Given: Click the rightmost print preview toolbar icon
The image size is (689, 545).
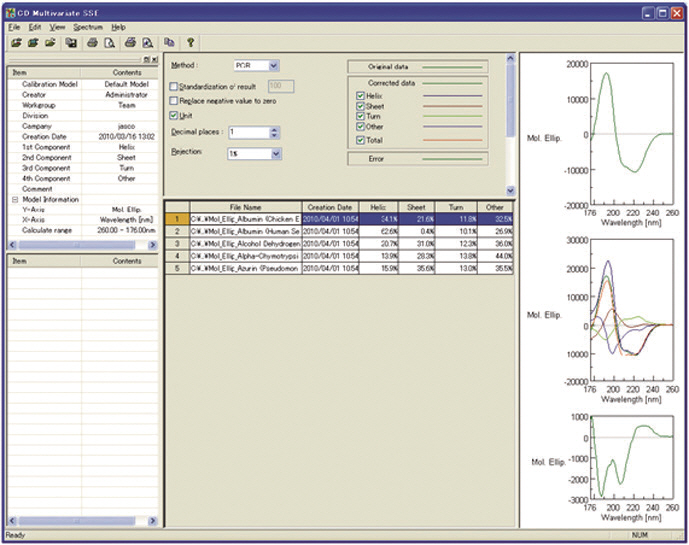Looking at the screenshot, I should pyautogui.click(x=147, y=43).
